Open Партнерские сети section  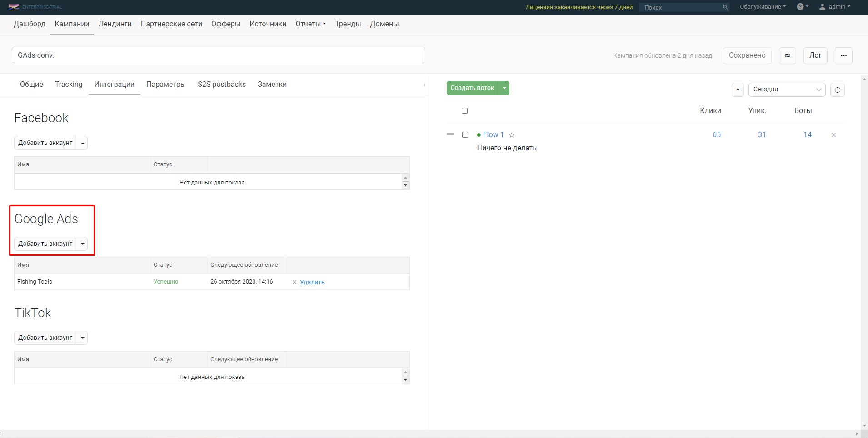(x=171, y=24)
